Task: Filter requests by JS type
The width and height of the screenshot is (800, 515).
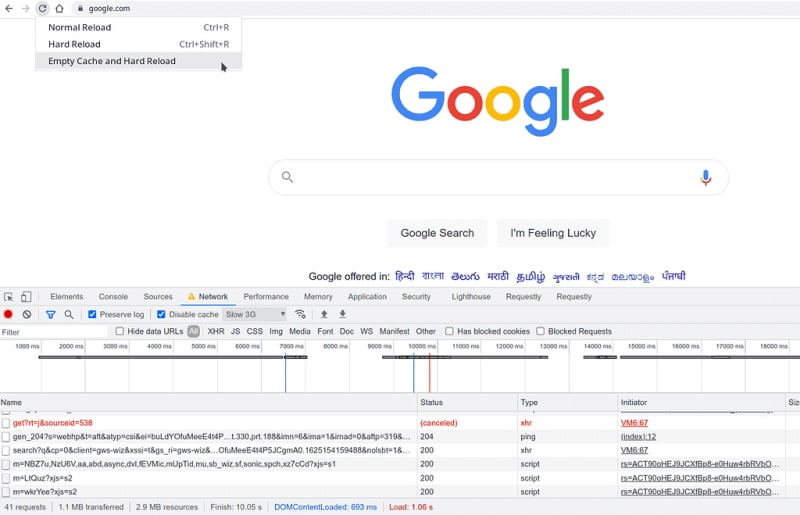Action: point(235,331)
